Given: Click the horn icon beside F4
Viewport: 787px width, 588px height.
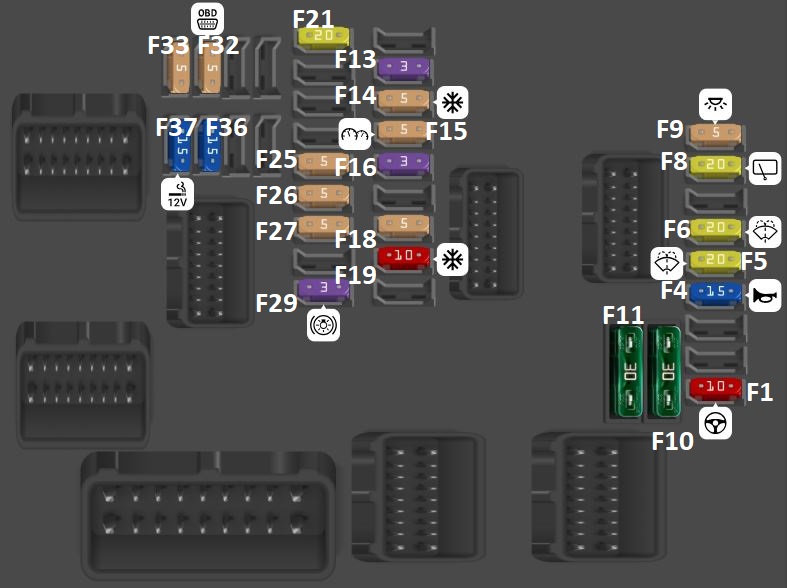Looking at the screenshot, I should click(x=765, y=296).
